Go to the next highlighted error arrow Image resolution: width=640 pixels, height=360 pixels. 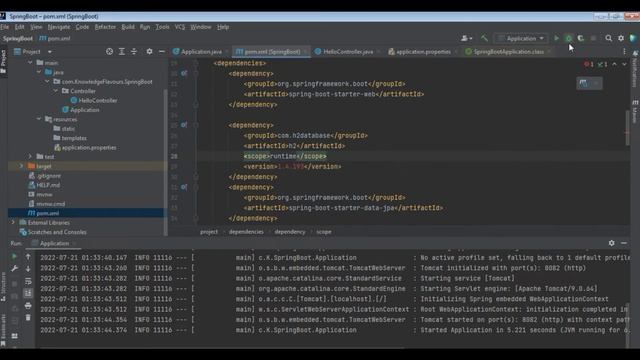click(x=624, y=64)
